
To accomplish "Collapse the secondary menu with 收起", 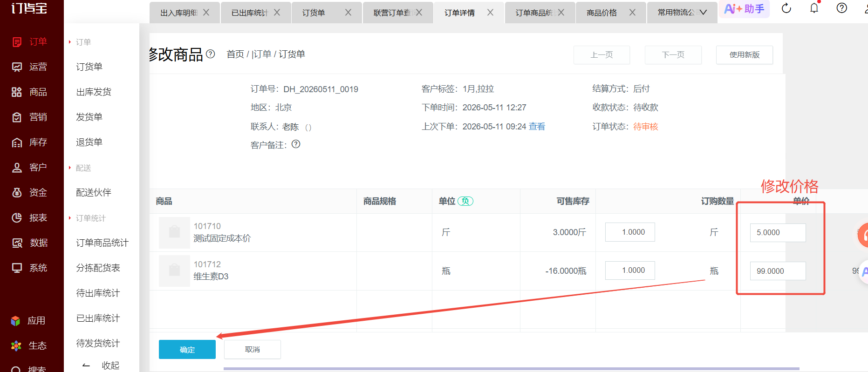I will click(101, 365).
